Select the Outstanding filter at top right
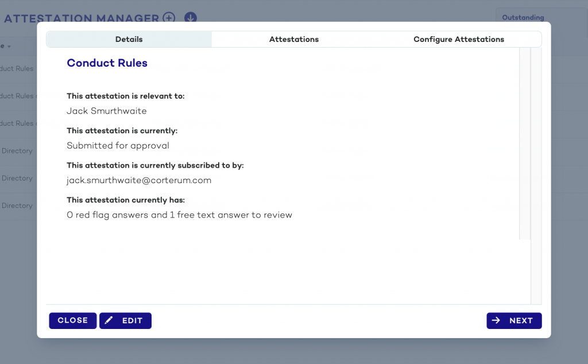Screen dimensions: 588x364 click(523, 18)
